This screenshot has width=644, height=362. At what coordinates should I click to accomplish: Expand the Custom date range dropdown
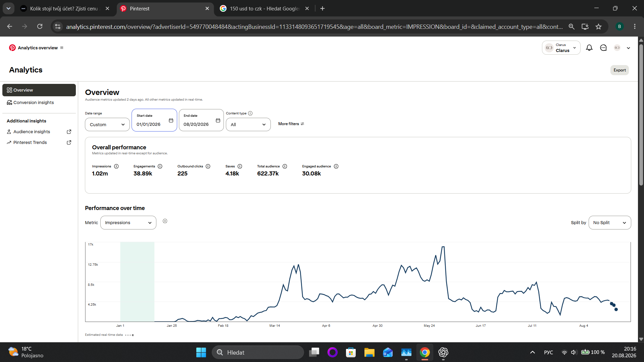pos(107,124)
